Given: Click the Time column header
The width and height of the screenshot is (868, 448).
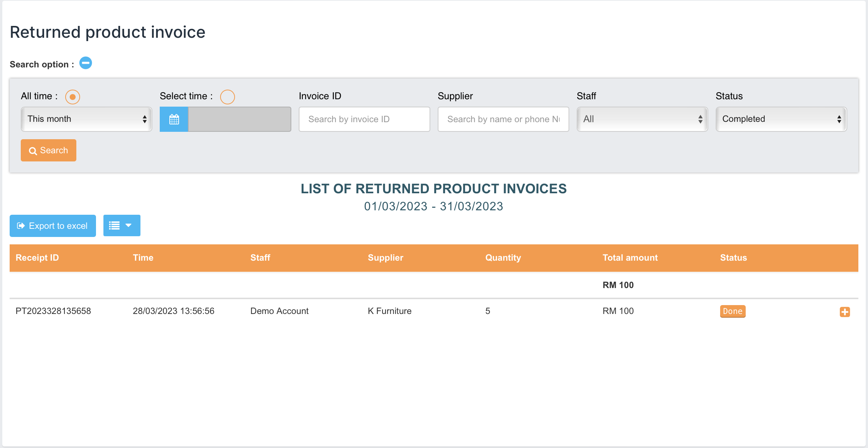Looking at the screenshot, I should click(x=143, y=258).
